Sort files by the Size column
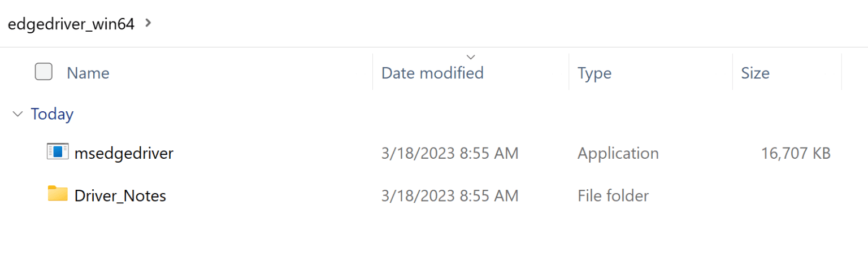The width and height of the screenshot is (868, 270). pos(755,73)
